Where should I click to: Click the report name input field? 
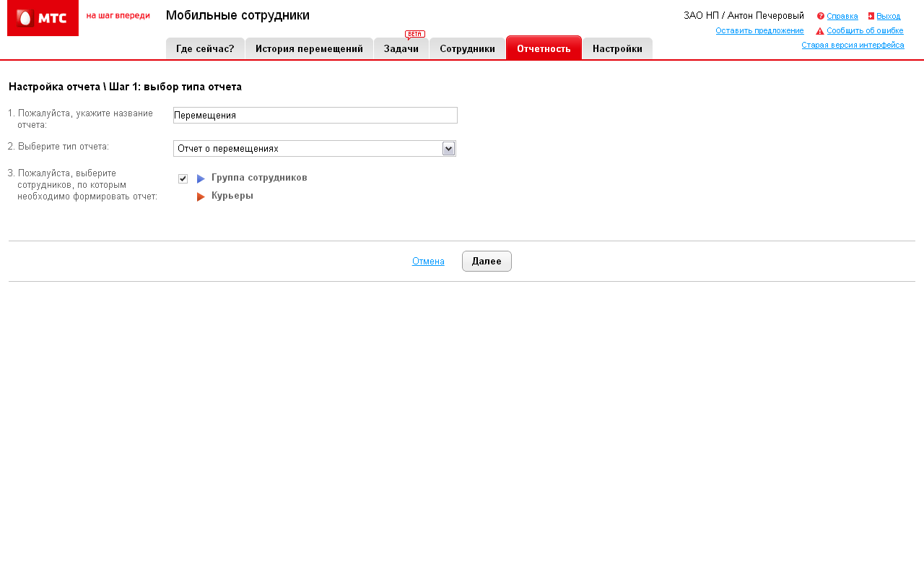(315, 115)
